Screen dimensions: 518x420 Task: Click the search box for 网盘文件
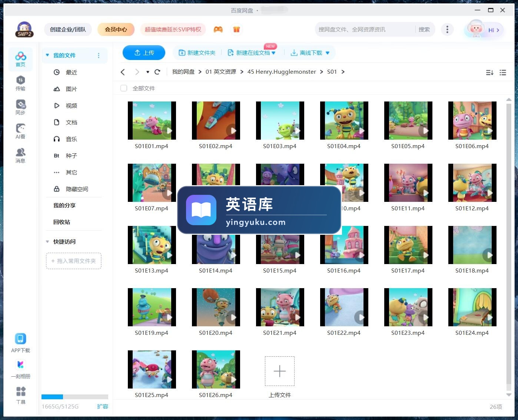[365, 29]
